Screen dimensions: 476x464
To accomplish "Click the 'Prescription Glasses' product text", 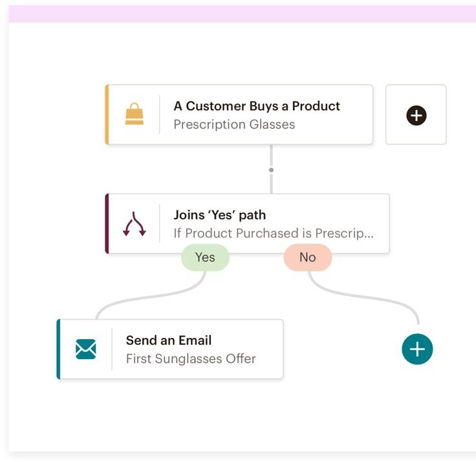I will [x=233, y=124].
